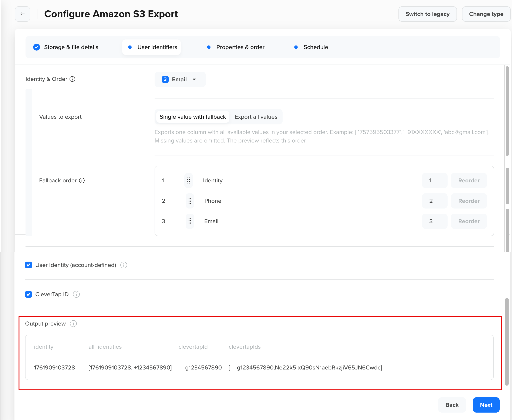Screen dimensions: 512x420
Task: Go to the Properties & order step
Action: 240,47
